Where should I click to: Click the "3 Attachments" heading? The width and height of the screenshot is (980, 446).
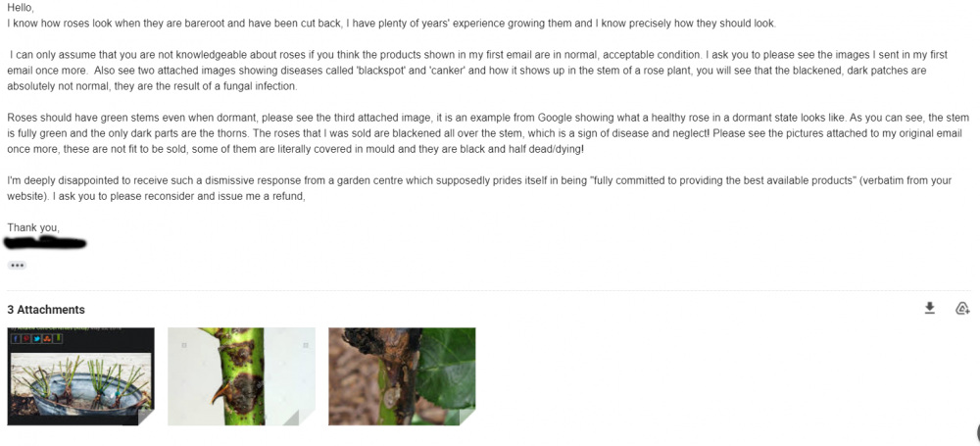tap(46, 310)
